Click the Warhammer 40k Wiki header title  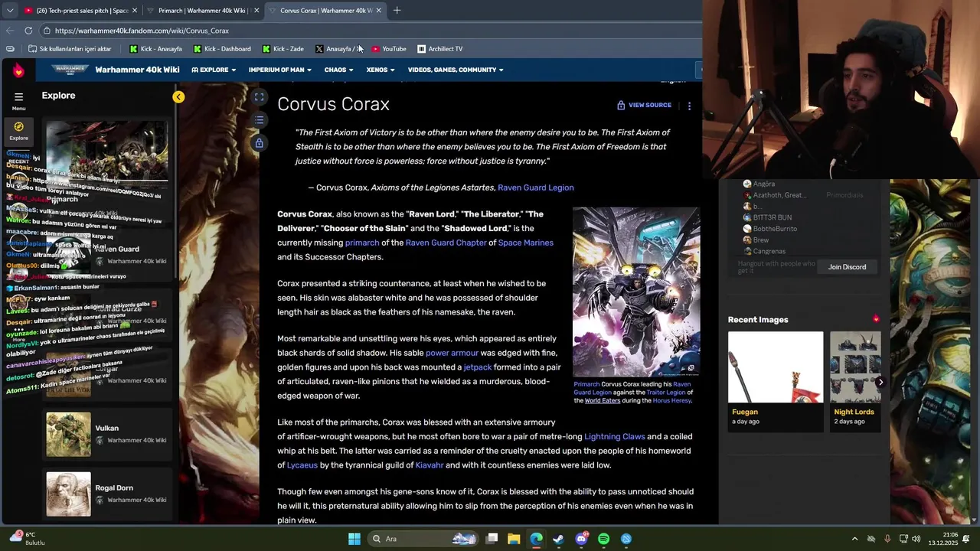(x=137, y=70)
